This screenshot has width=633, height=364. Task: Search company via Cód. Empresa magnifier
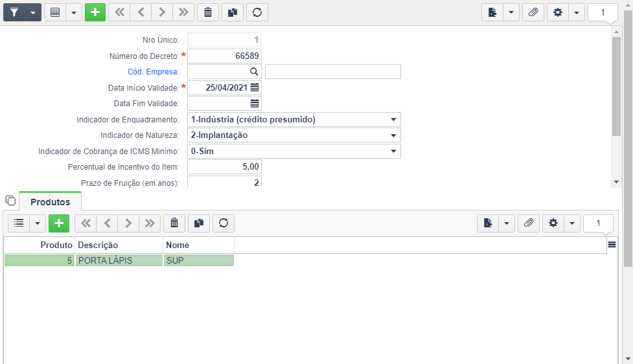pyautogui.click(x=254, y=72)
